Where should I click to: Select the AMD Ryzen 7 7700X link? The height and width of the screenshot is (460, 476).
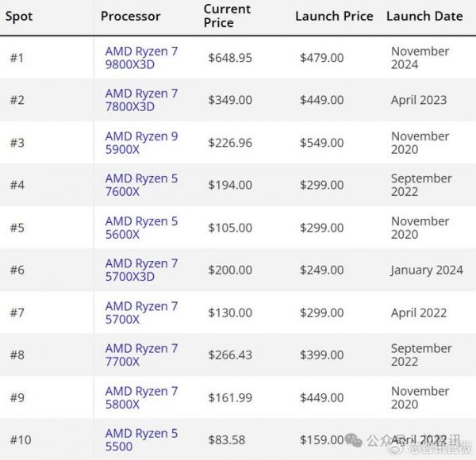(x=141, y=355)
